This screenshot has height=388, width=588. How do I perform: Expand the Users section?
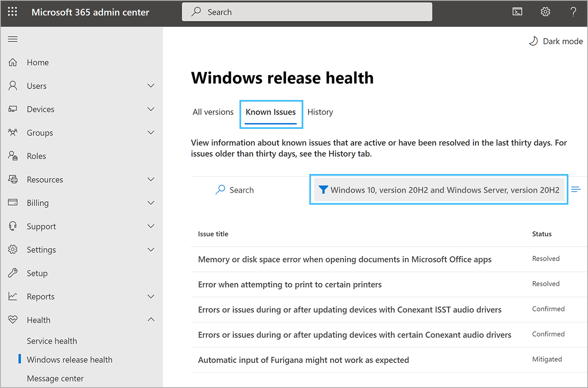[x=151, y=85]
